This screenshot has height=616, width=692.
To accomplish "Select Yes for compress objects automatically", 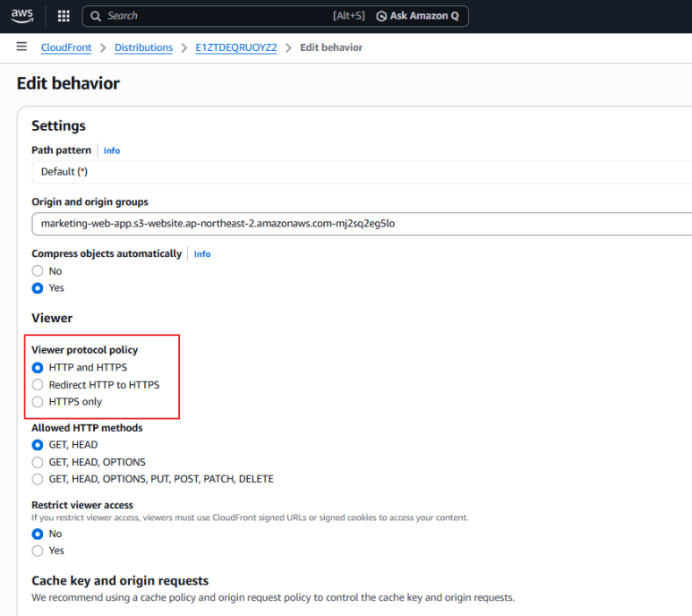I will [38, 288].
